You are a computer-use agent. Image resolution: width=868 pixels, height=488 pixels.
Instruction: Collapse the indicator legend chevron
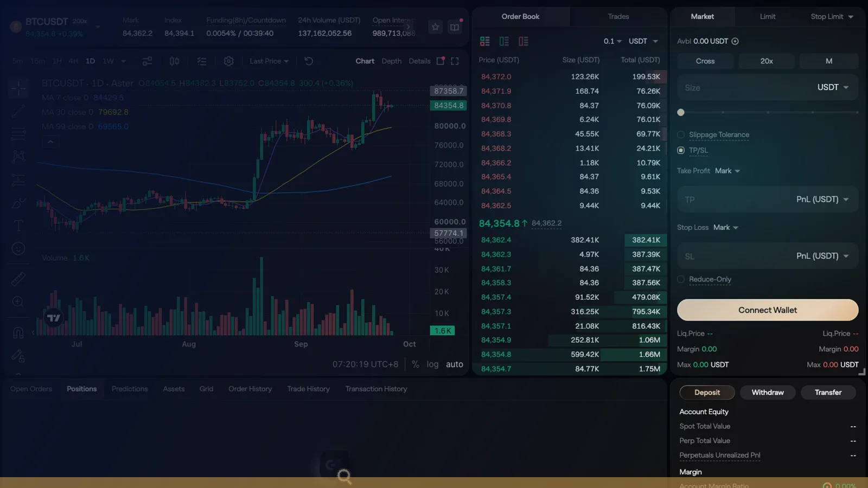pyautogui.click(x=50, y=142)
